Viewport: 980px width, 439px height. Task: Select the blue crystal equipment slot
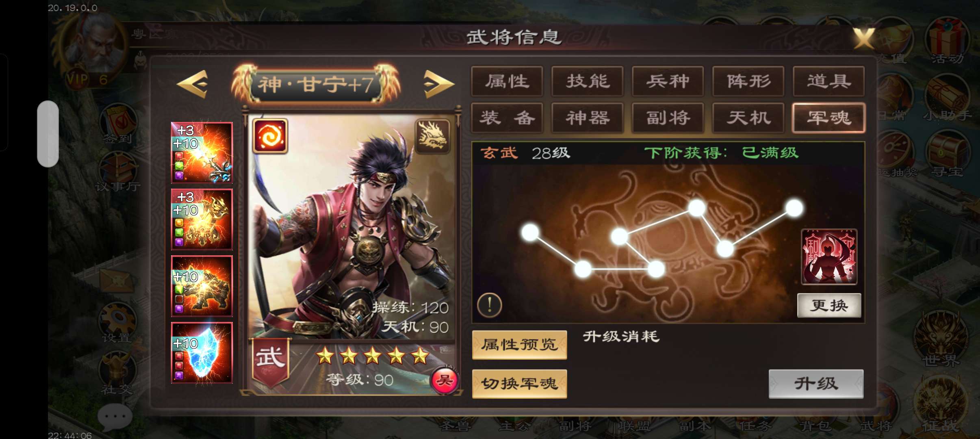click(202, 352)
